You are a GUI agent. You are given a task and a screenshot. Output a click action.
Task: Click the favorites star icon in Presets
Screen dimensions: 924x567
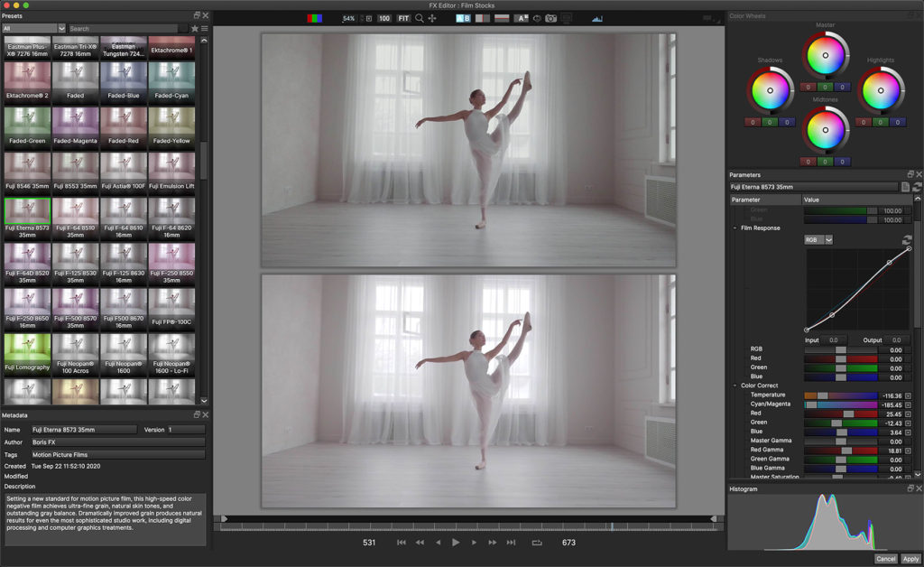(x=195, y=28)
